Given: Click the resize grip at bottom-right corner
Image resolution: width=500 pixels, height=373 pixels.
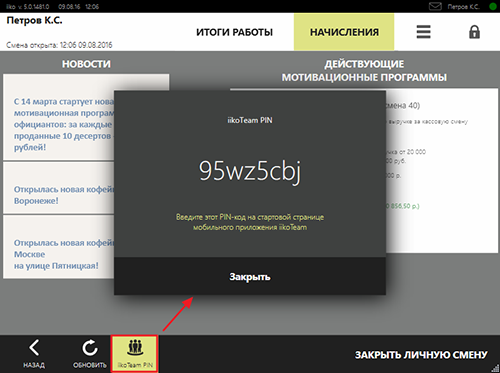Looking at the screenshot, I should [495, 368].
